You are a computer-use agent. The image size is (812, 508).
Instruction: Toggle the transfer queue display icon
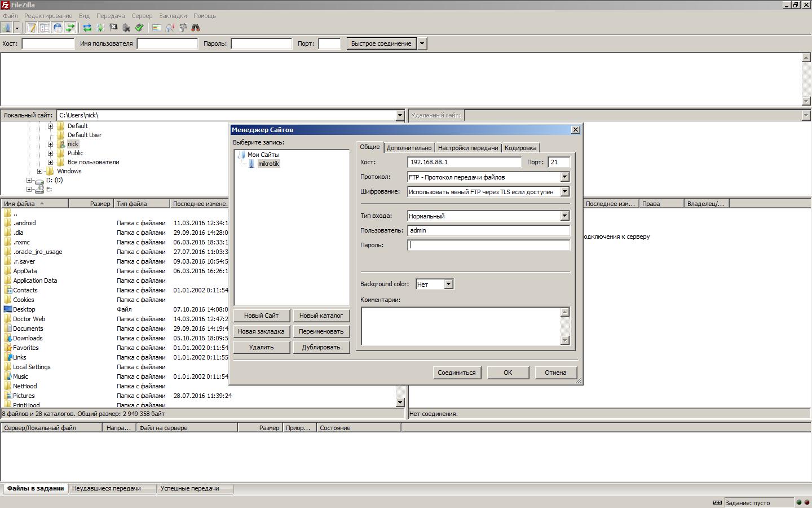[x=70, y=28]
